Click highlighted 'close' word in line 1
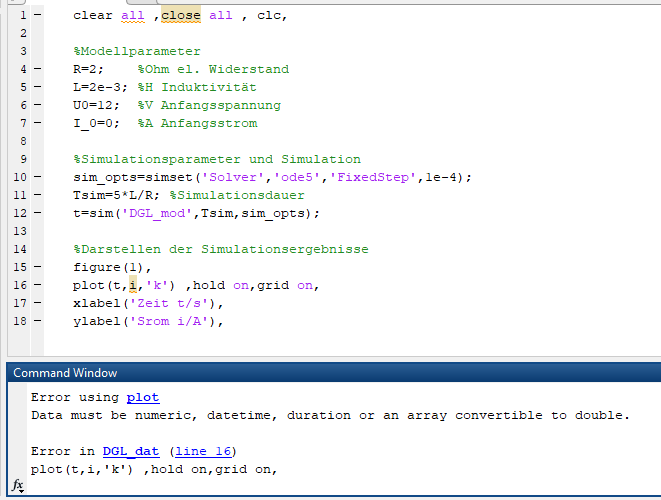The height and width of the screenshot is (500, 661). coord(181,16)
